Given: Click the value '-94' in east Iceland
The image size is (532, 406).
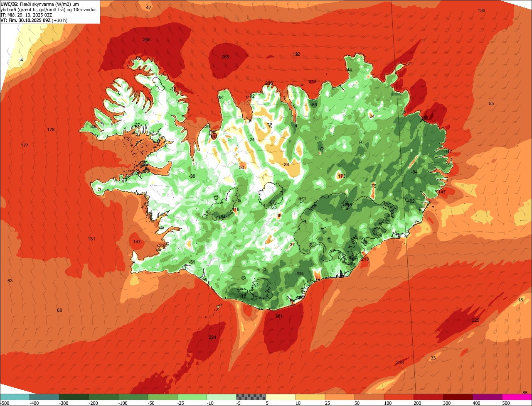Looking at the screenshot, I should pyautogui.click(x=414, y=172).
